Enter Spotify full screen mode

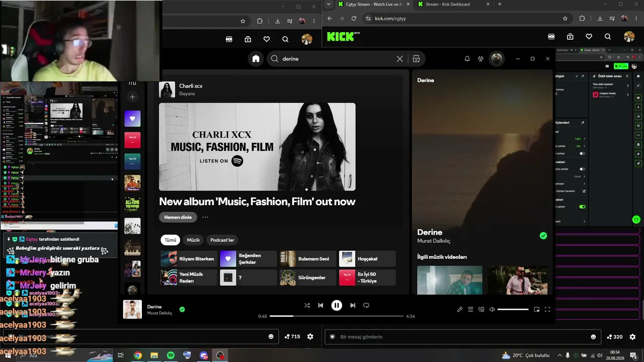[547, 310]
